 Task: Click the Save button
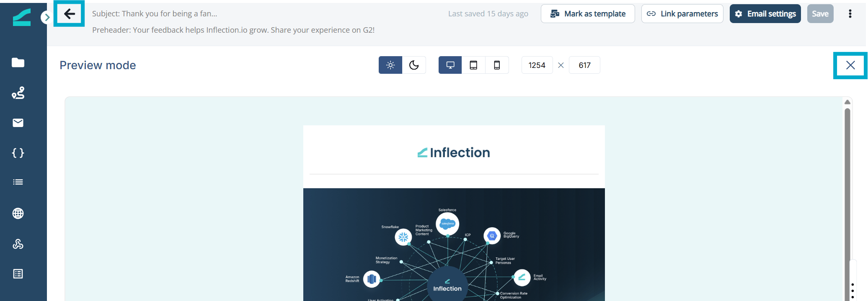820,14
